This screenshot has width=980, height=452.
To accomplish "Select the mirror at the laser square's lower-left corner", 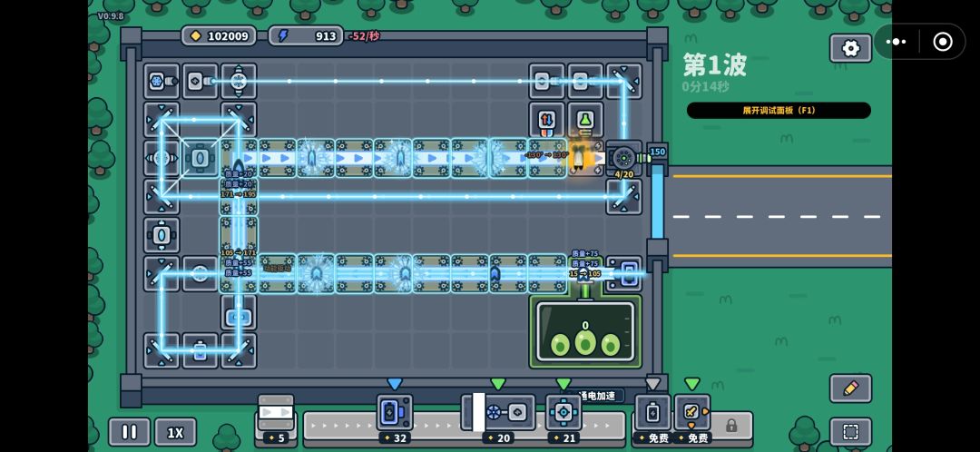I will tap(162, 196).
